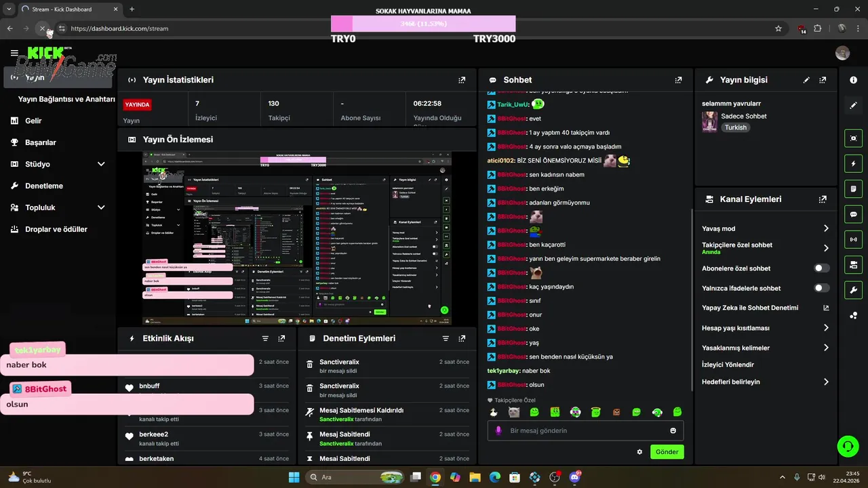Click the stream preview thumbnail
This screenshot has width=868, height=488.
pos(297,239)
